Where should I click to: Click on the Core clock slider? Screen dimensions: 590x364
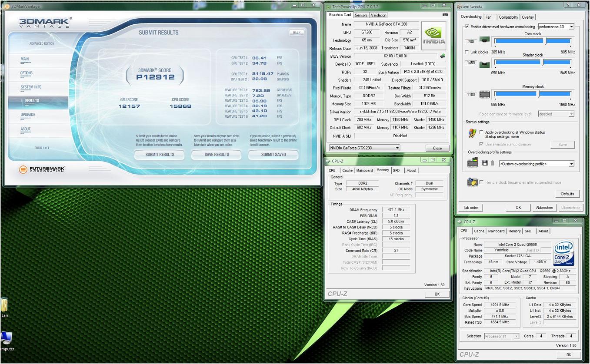(x=533, y=41)
